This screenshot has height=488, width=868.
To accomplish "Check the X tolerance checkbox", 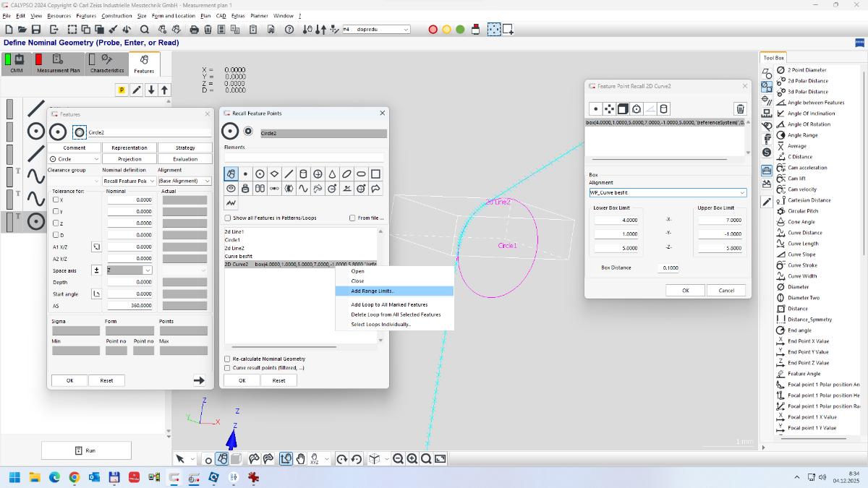I will pyautogui.click(x=56, y=200).
